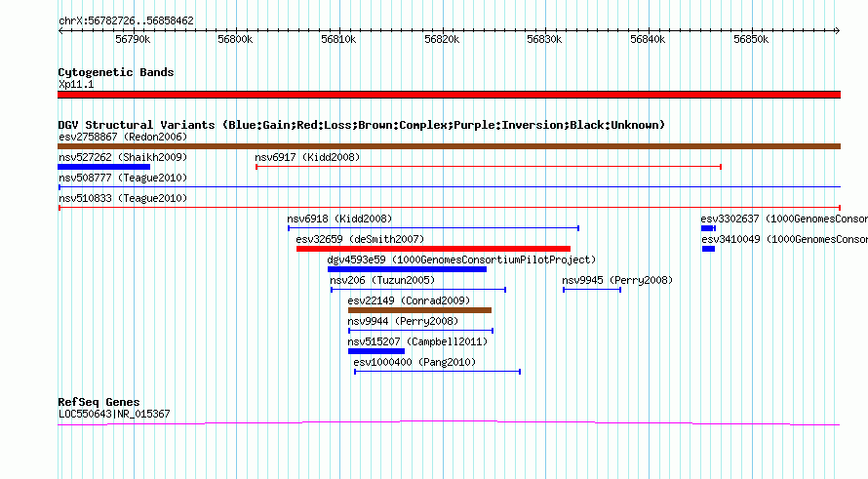868x479 pixels.
Task: Click the LOC550643|NR_015367 gene label
Action: click(x=114, y=414)
